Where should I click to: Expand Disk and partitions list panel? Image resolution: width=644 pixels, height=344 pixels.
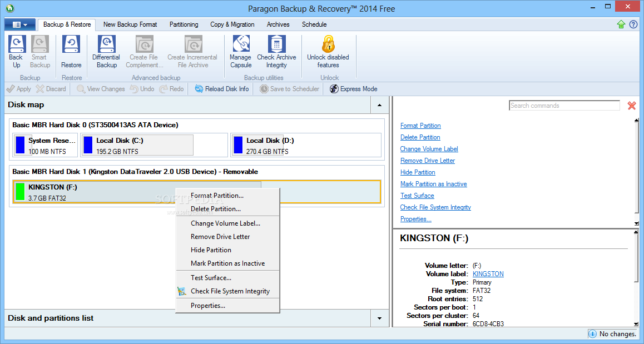point(379,318)
